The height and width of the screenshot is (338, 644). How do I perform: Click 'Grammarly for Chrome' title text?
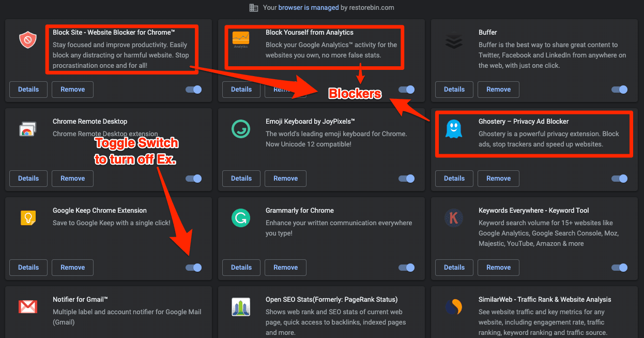300,211
